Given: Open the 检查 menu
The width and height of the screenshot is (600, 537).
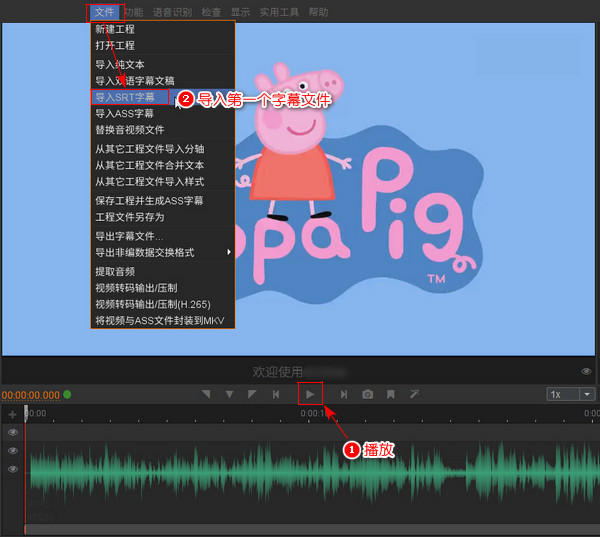Looking at the screenshot, I should [x=212, y=12].
